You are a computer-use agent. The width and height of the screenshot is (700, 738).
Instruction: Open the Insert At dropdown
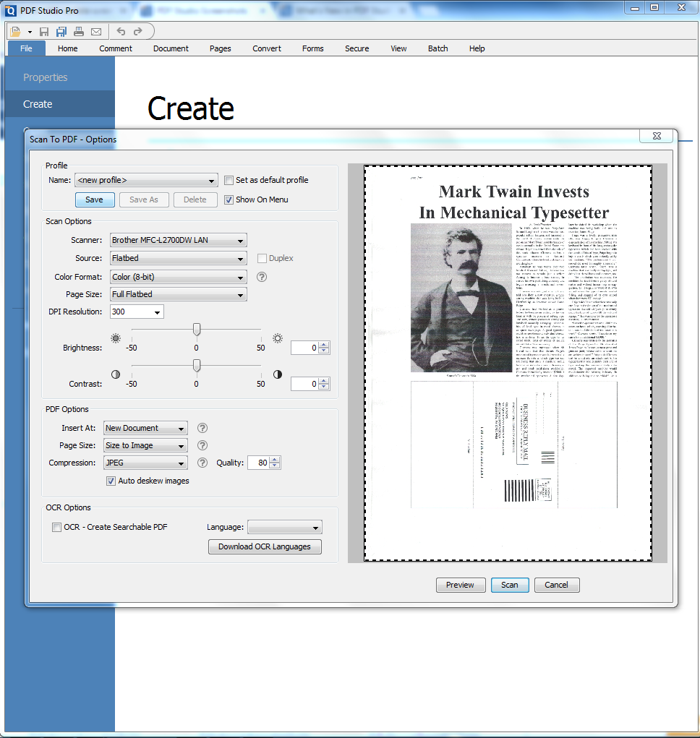[145, 428]
